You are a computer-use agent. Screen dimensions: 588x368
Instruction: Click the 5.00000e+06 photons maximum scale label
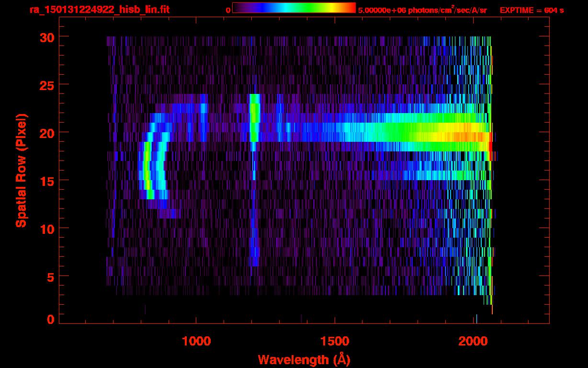pos(422,10)
